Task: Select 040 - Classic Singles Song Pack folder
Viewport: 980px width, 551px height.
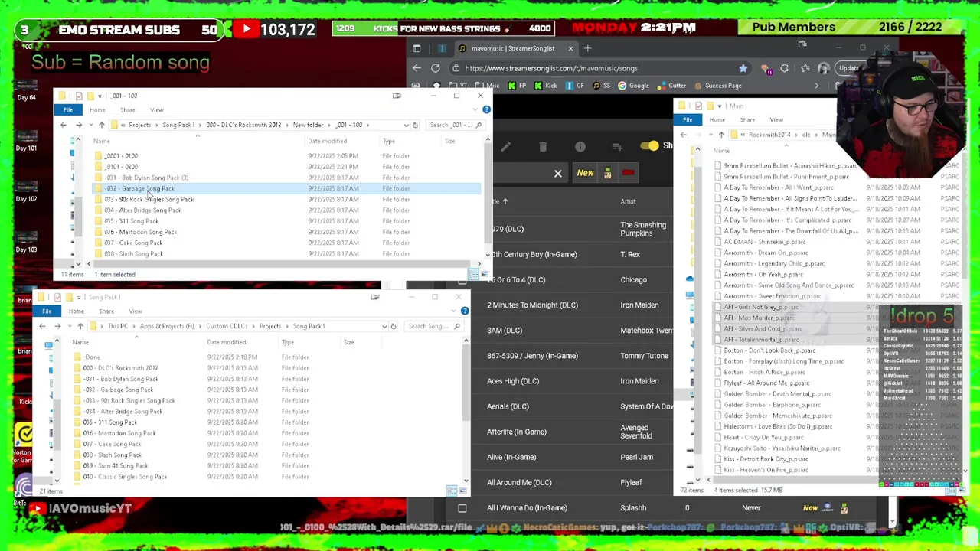Action: click(x=125, y=477)
